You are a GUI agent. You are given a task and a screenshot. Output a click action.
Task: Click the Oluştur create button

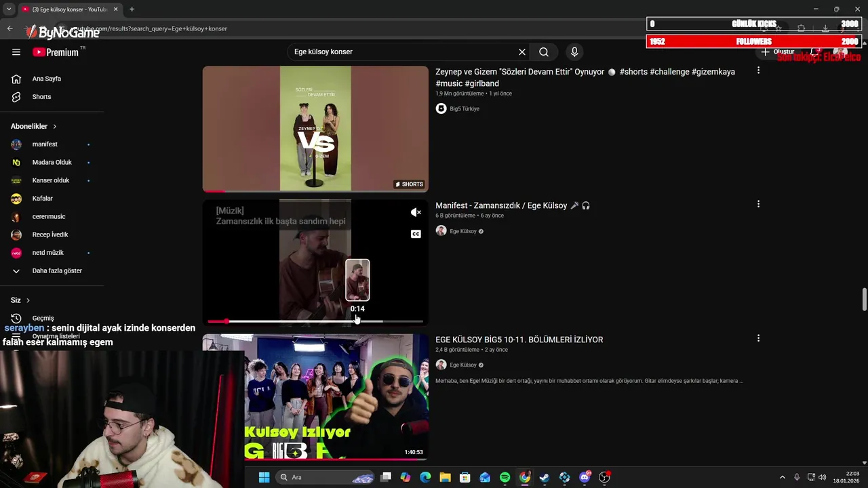777,52
